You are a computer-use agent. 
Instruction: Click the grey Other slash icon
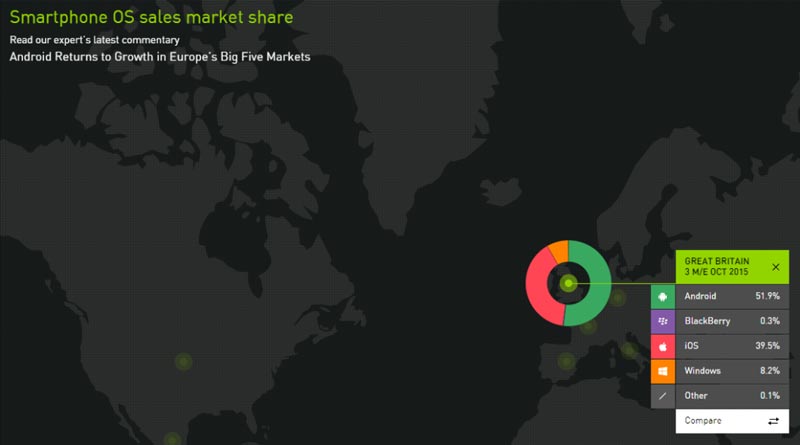[x=662, y=397]
